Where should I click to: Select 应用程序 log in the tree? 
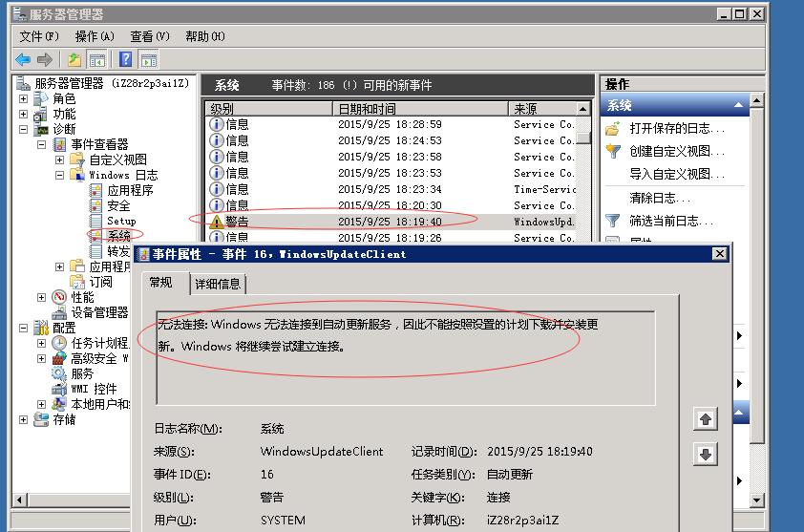130,190
